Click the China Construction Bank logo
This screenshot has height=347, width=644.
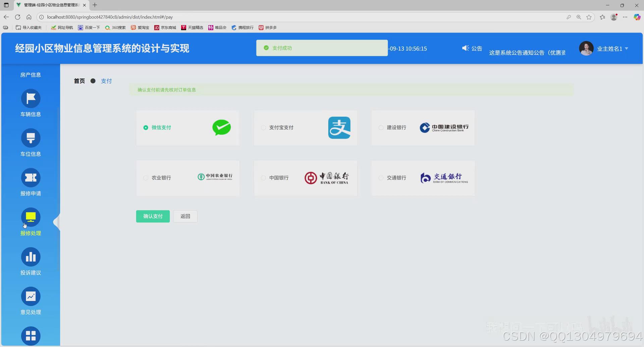pyautogui.click(x=444, y=128)
